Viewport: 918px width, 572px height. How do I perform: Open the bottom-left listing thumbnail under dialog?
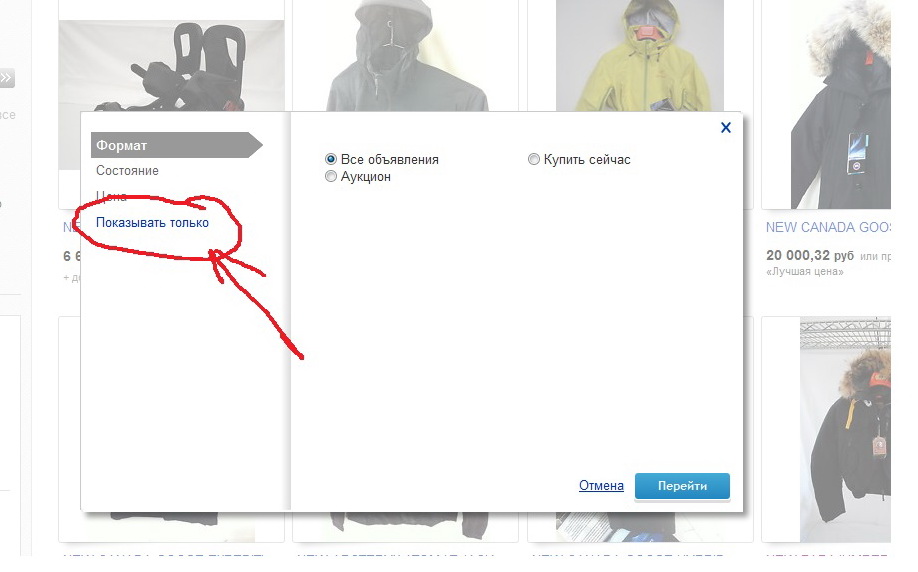click(170, 525)
